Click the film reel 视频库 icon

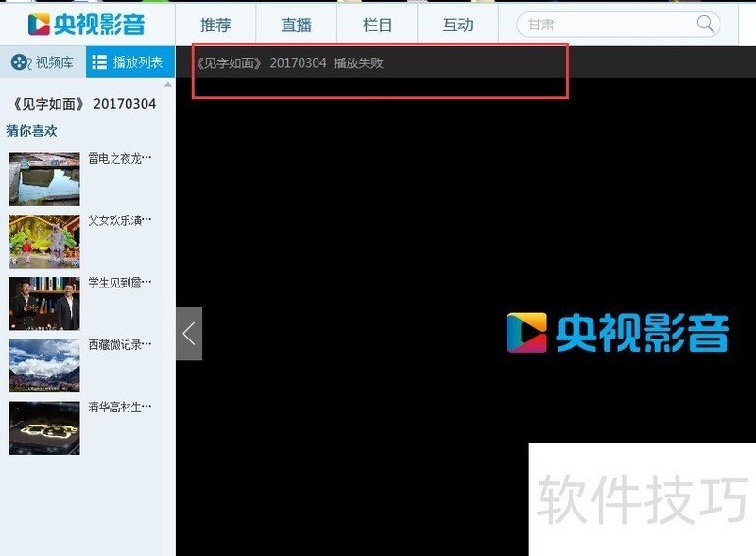point(21,62)
